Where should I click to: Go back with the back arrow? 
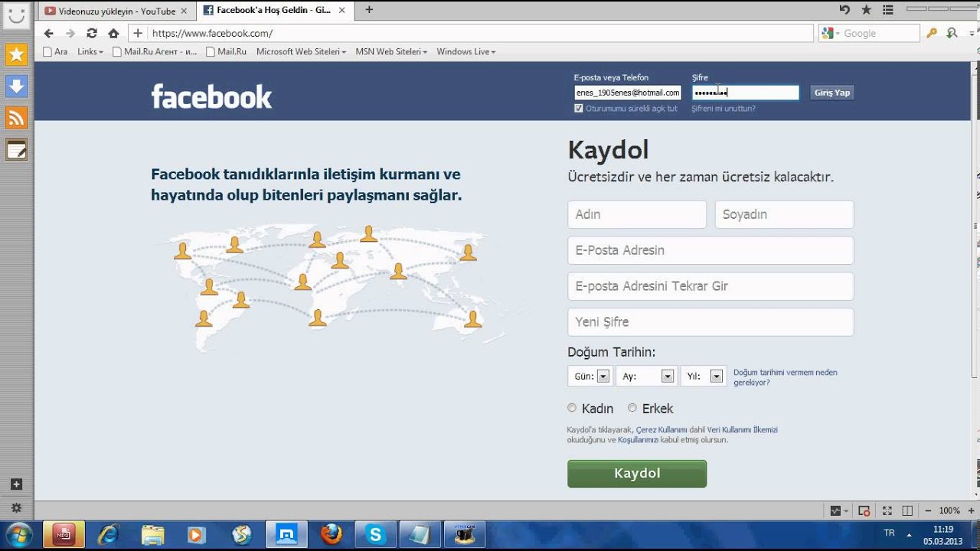(x=49, y=33)
